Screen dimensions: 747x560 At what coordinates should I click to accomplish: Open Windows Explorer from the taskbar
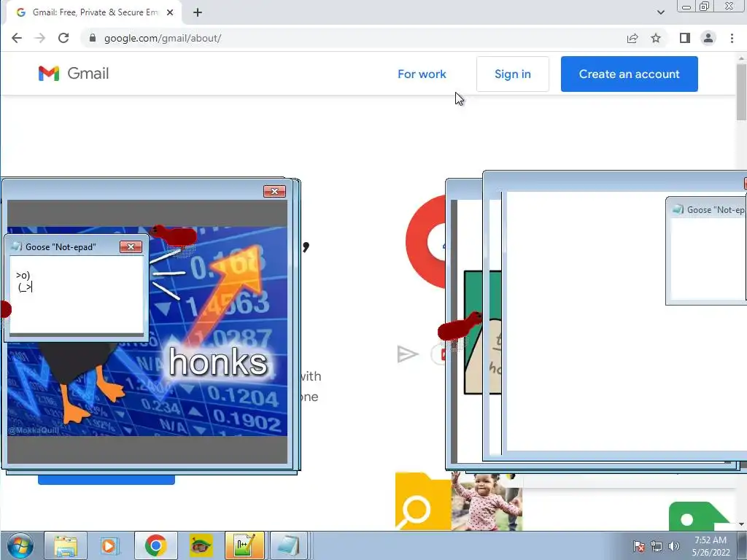[66, 545]
